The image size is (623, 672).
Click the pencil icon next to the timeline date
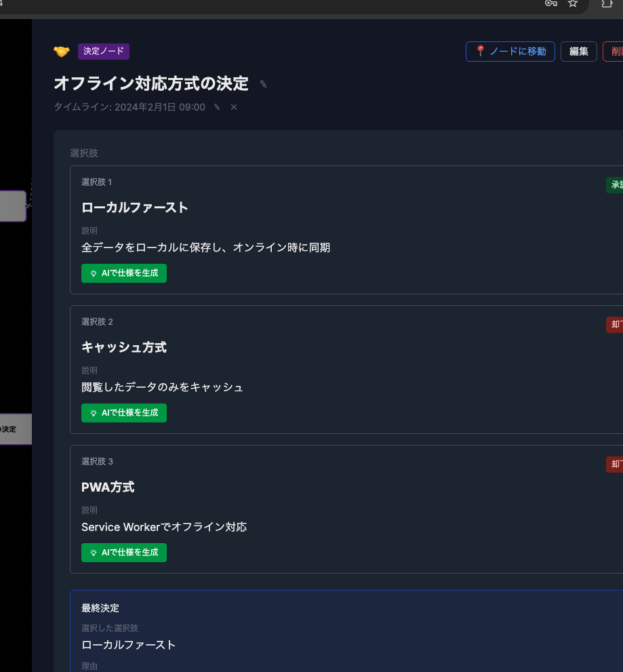click(x=216, y=107)
